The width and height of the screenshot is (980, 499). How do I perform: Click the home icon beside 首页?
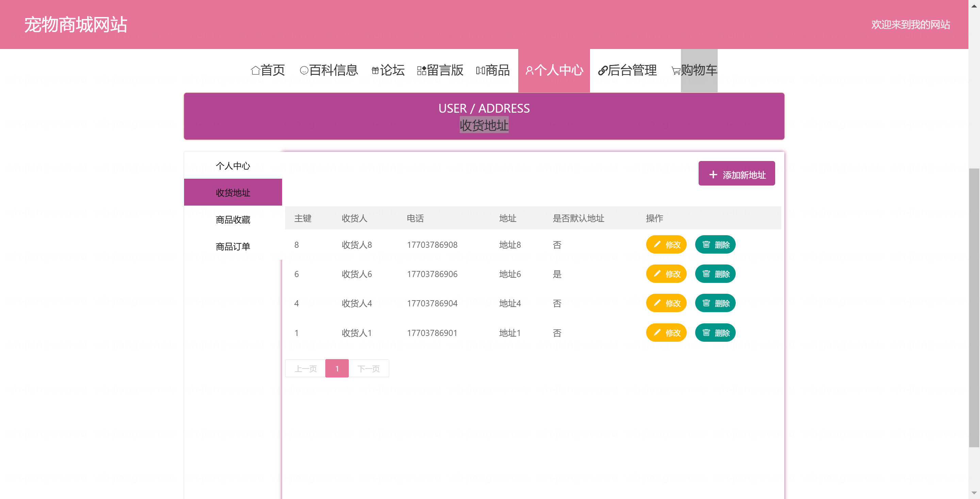tap(255, 70)
